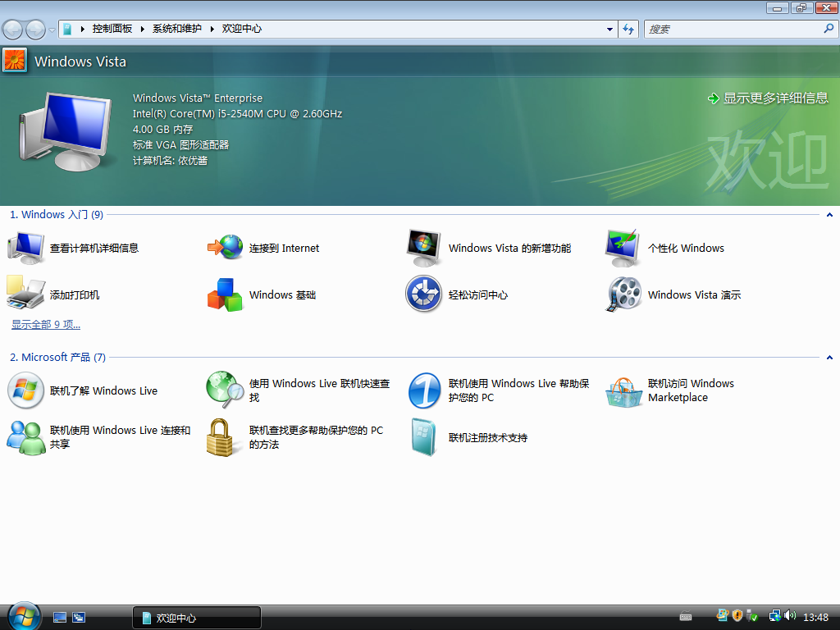The width and height of the screenshot is (840, 630).
Task: Click the 2. Microsoft 产品 (7) heading
Action: (58, 358)
